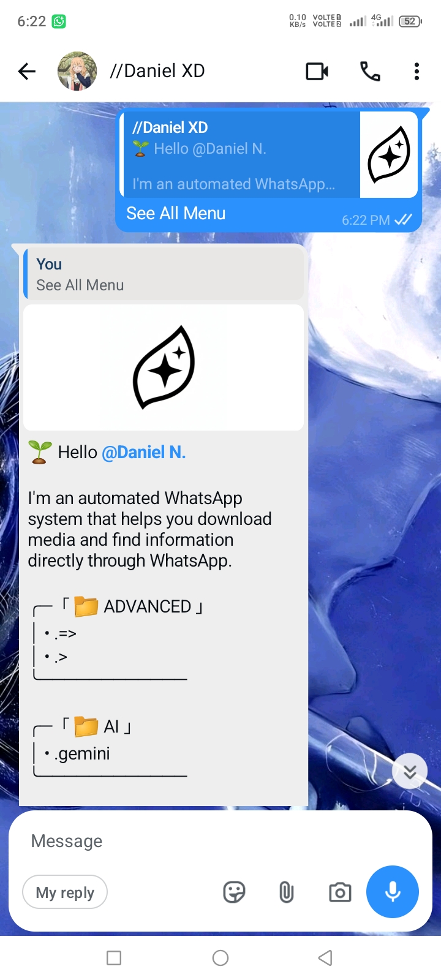Go back using the arrow icon

coord(27,72)
